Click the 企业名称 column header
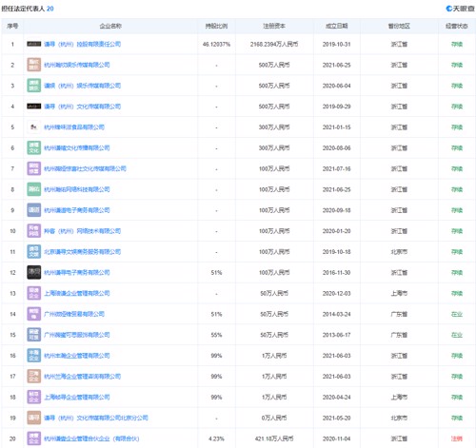This screenshot has height=448, width=476. tap(110, 26)
